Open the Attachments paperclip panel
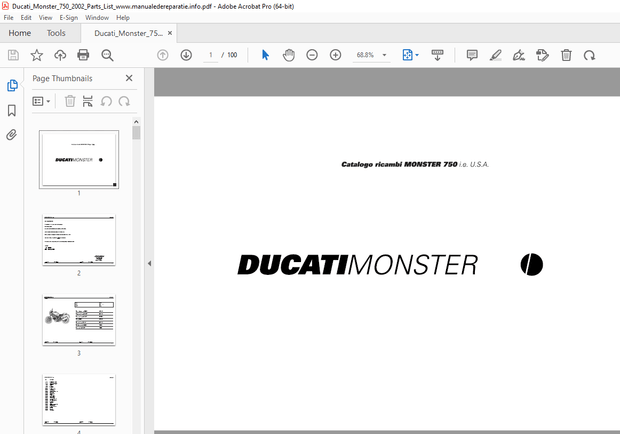The height and width of the screenshot is (434, 620). (12, 135)
